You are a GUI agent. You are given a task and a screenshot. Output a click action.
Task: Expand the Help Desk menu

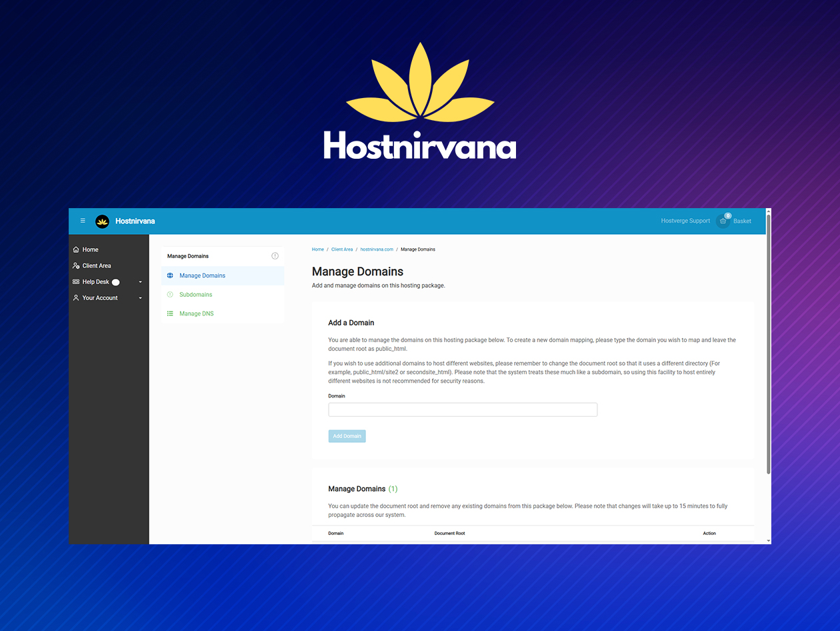140,281
